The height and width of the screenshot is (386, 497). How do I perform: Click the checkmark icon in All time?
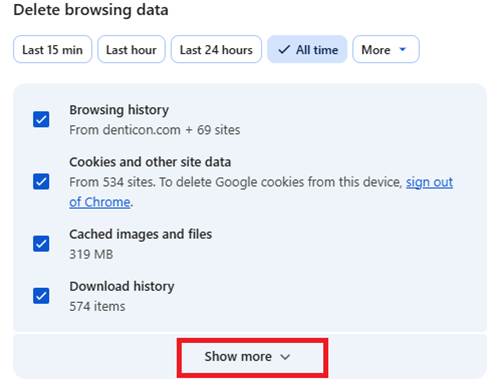tap(284, 50)
